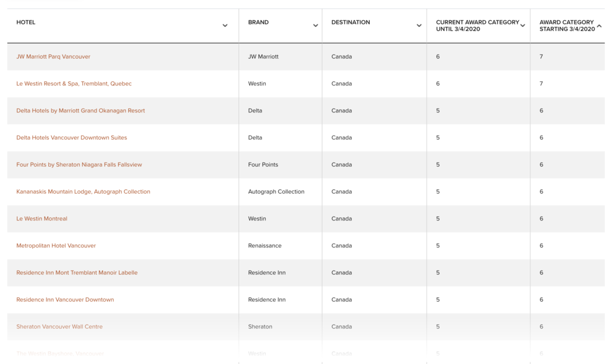Expand the Destination column sort arrow
This screenshot has width=611, height=364.
(419, 26)
